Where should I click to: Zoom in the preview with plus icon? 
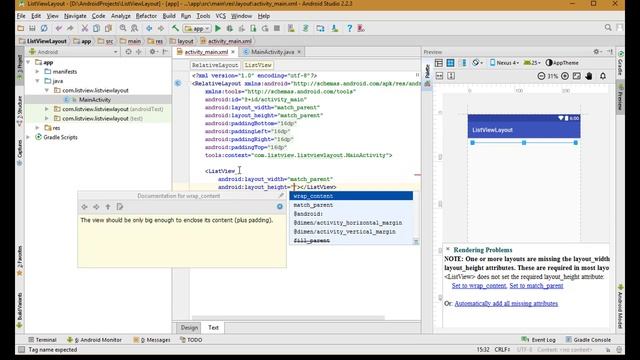565,76
